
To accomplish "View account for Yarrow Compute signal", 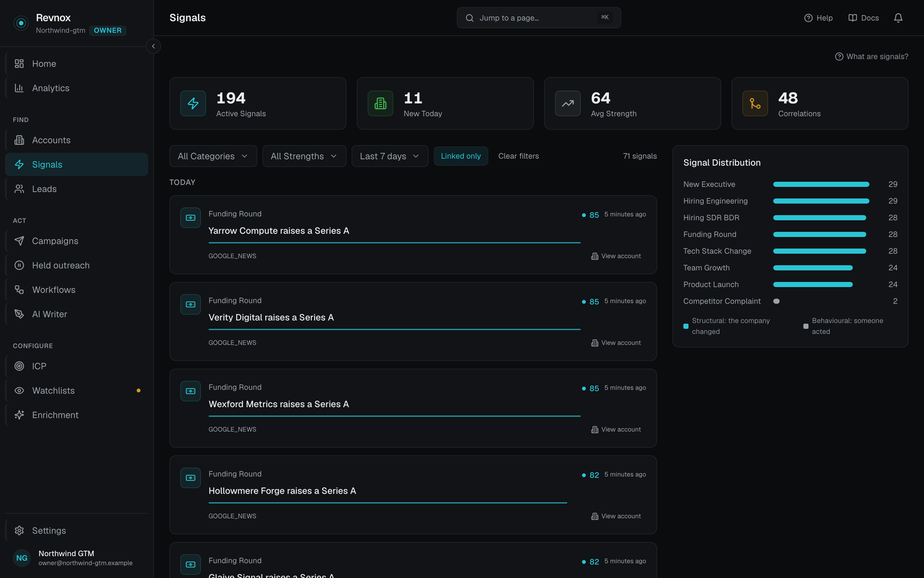I will pos(616,256).
